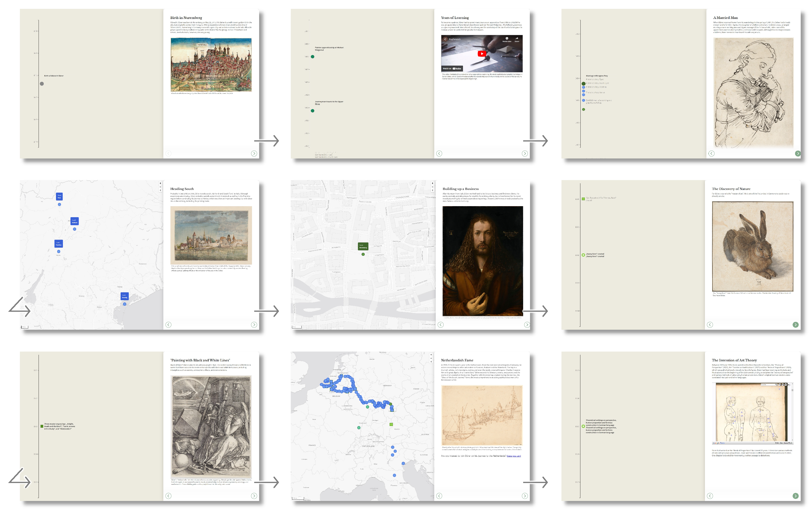The height and width of the screenshot is (513, 812).
Task: Click the Three master engravings timeline square
Action: tap(42, 426)
